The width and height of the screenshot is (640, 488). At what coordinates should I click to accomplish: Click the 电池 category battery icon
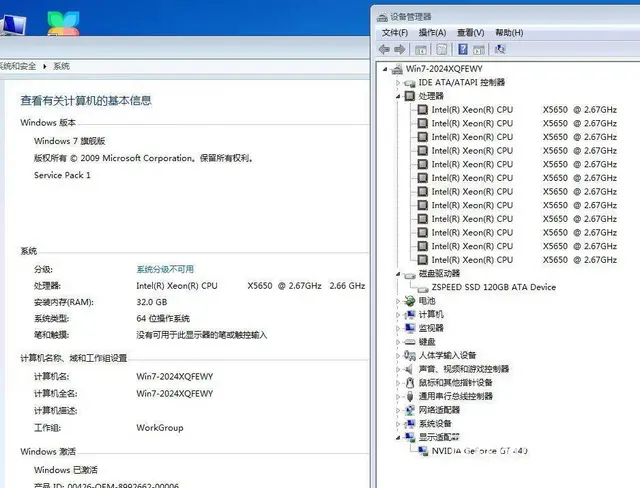410,301
